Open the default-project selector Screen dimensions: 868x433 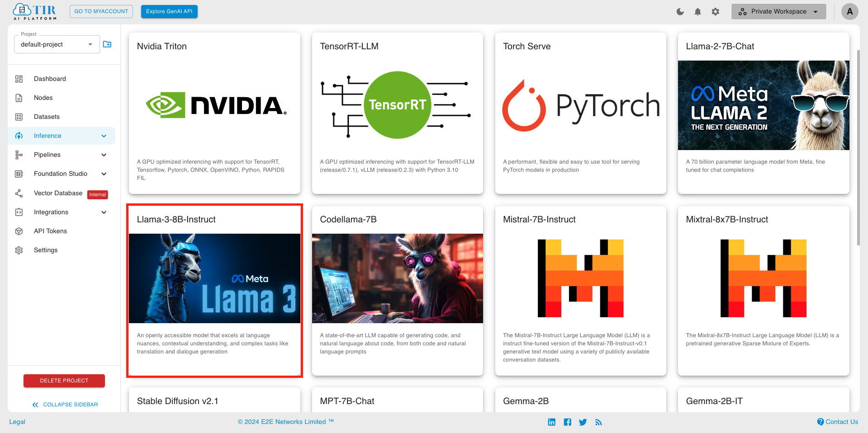[x=57, y=44]
